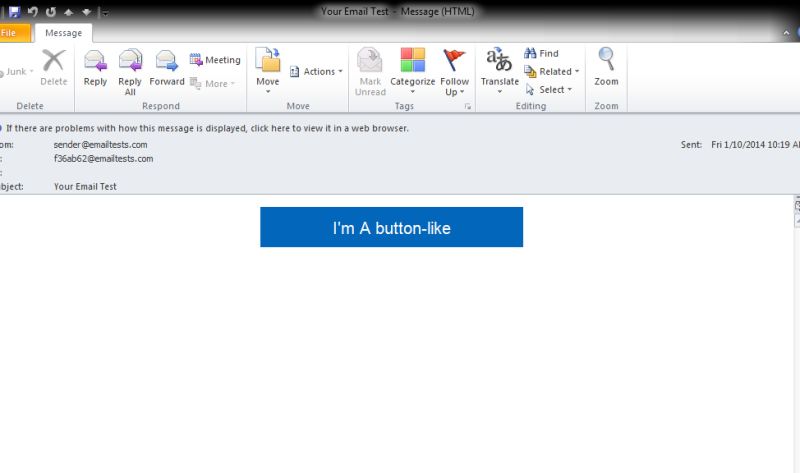This screenshot has width=800, height=473.
Task: Click the Undo arrow in title bar
Action: coord(33,11)
